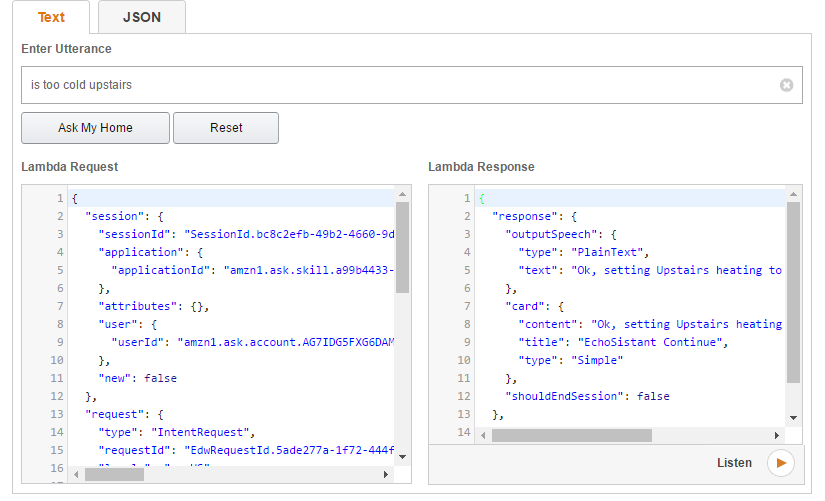Click Lambda Response horizontal scrollbar thumb
This screenshot has height=501, width=825.
(571, 436)
